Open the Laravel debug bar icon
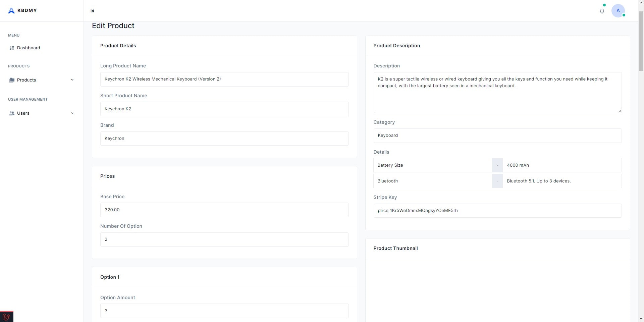The image size is (644, 322). [6, 317]
